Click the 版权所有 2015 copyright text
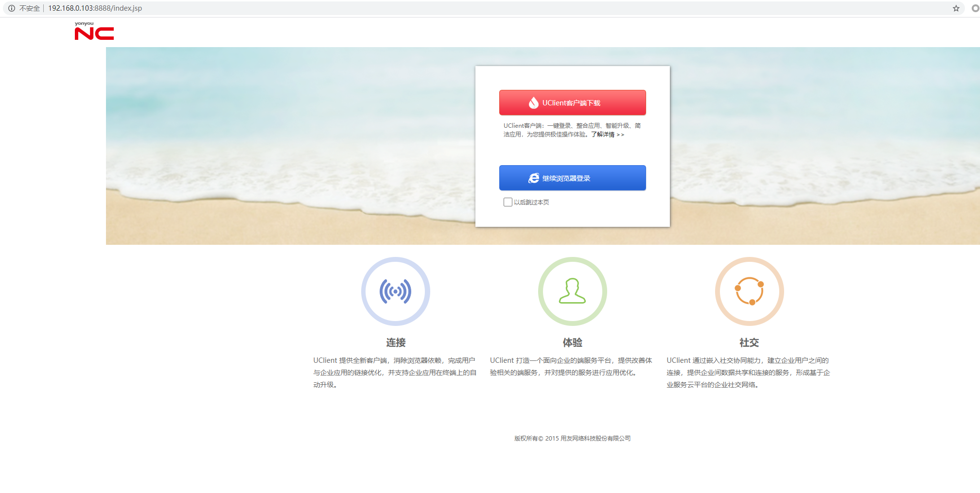 (x=573, y=438)
